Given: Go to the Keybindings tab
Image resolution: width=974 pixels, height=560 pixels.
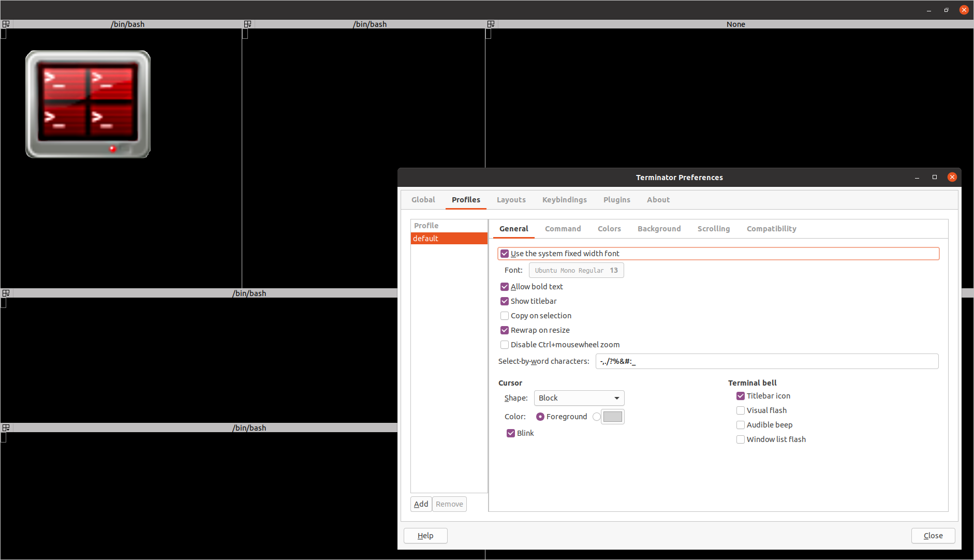Looking at the screenshot, I should point(565,200).
